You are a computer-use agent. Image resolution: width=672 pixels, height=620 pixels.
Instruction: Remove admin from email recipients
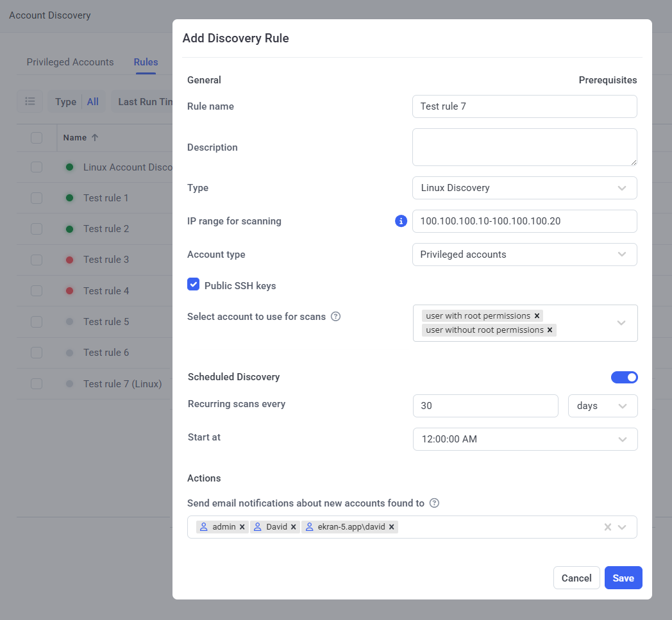[242, 527]
